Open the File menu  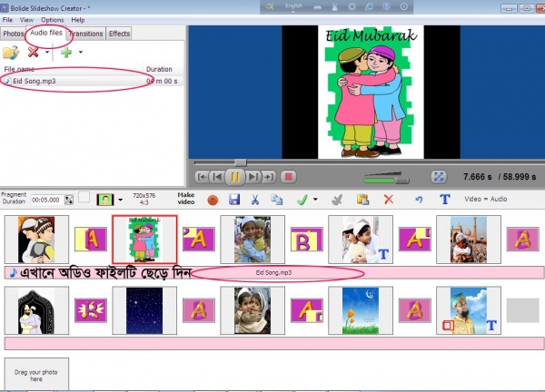point(7,20)
